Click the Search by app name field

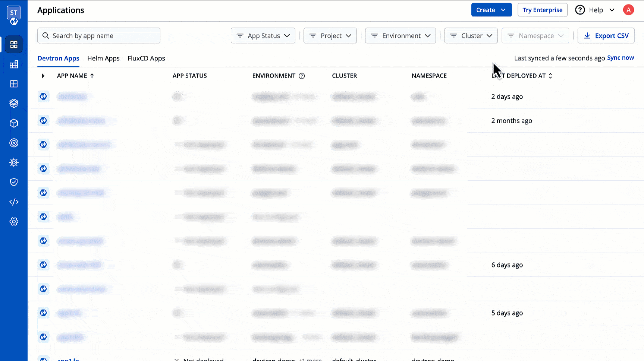click(98, 35)
